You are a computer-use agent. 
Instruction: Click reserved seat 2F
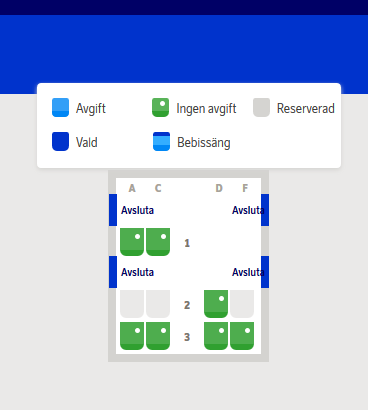(x=242, y=304)
